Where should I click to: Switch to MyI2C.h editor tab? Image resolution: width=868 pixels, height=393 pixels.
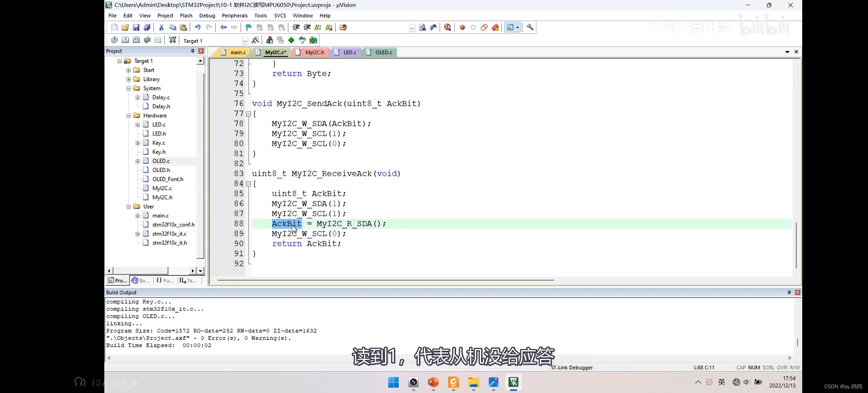311,52
